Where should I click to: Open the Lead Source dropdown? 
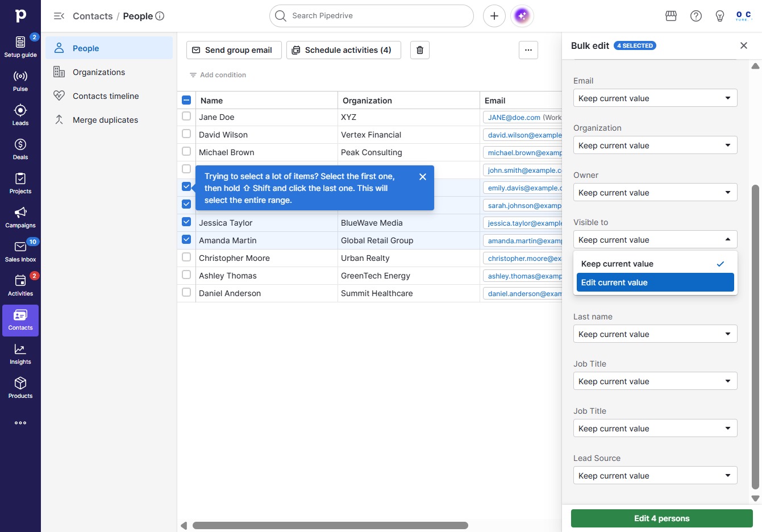coord(655,476)
